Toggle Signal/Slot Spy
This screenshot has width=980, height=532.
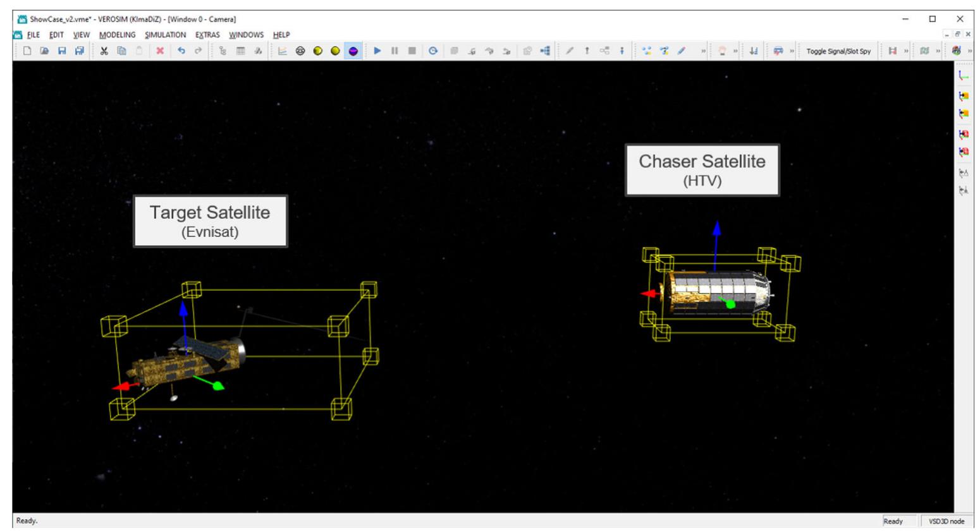838,51
